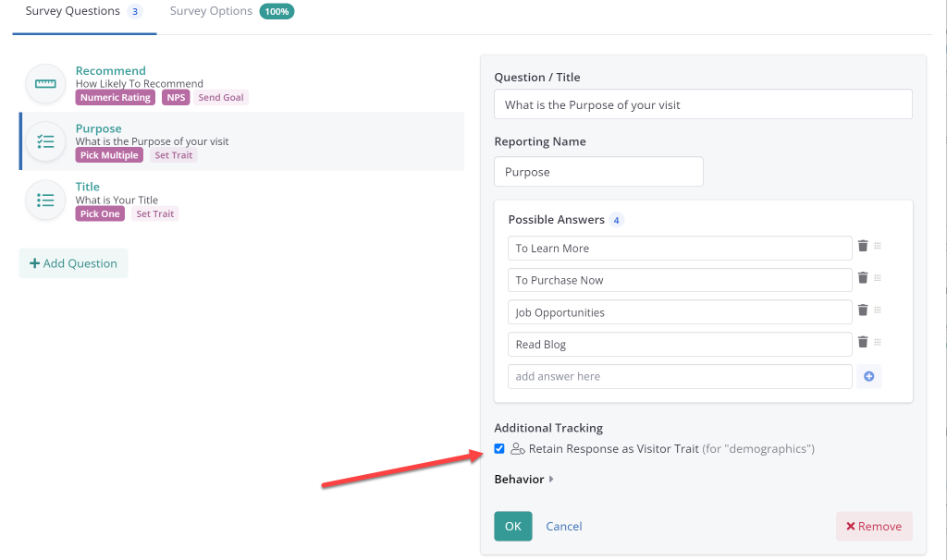Delete the "To Purchase Now" answer
Viewport: 947px width, 560px height.
click(863, 278)
